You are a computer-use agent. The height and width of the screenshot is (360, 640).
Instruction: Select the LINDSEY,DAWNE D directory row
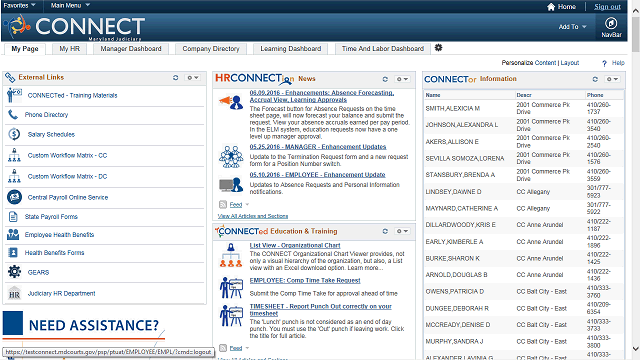(524, 192)
